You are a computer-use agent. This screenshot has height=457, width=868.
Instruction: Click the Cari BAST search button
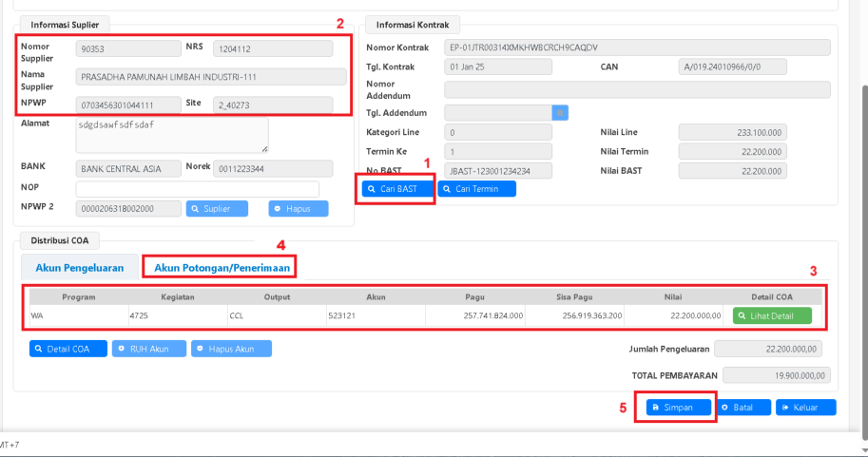pyautogui.click(x=395, y=188)
